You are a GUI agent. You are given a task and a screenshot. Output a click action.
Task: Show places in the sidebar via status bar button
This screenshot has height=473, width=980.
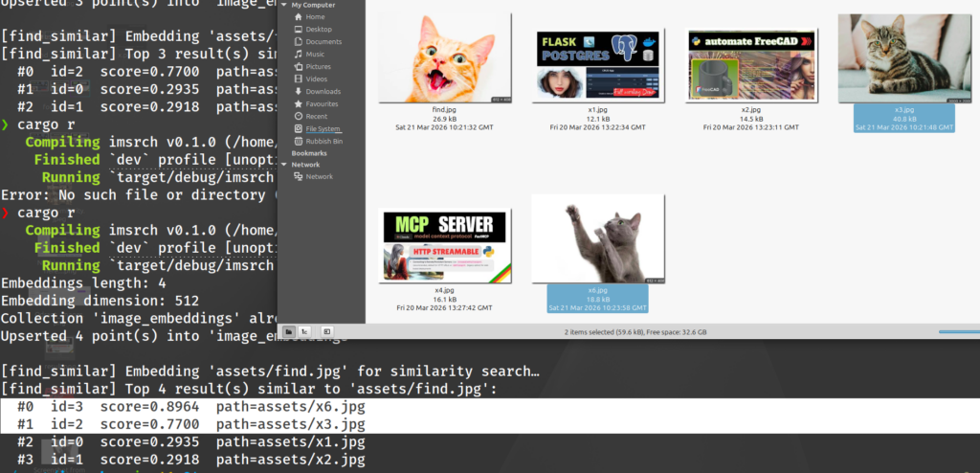coord(289,331)
